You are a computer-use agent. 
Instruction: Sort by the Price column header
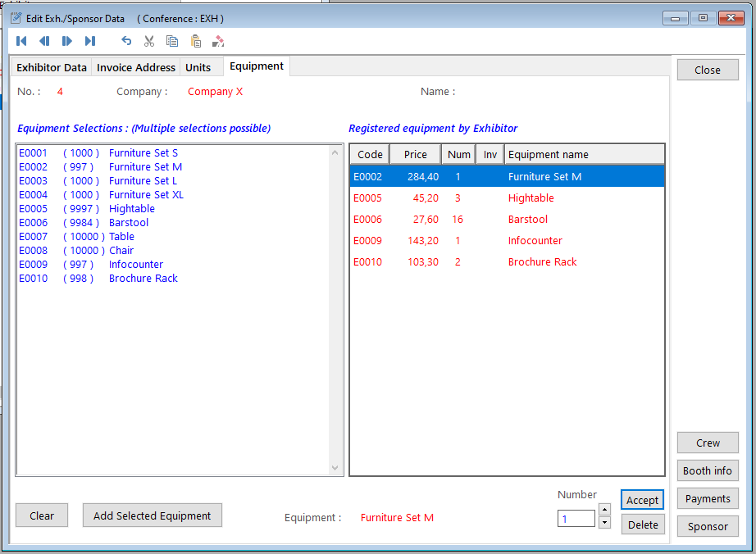pos(415,154)
